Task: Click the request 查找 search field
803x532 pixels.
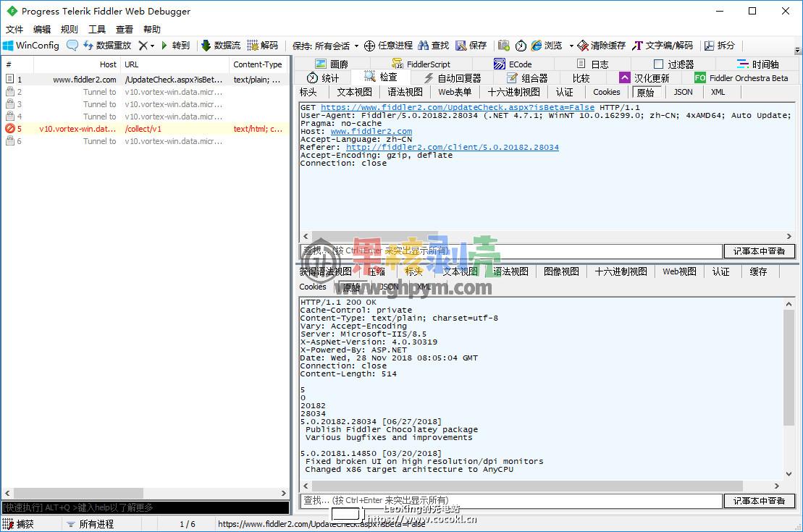Action: pyautogui.click(x=510, y=251)
